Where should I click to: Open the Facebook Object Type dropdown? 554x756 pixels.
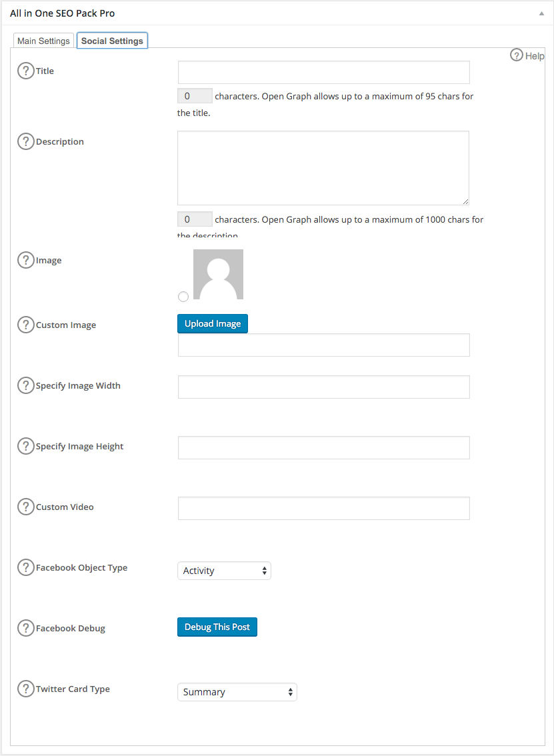224,571
